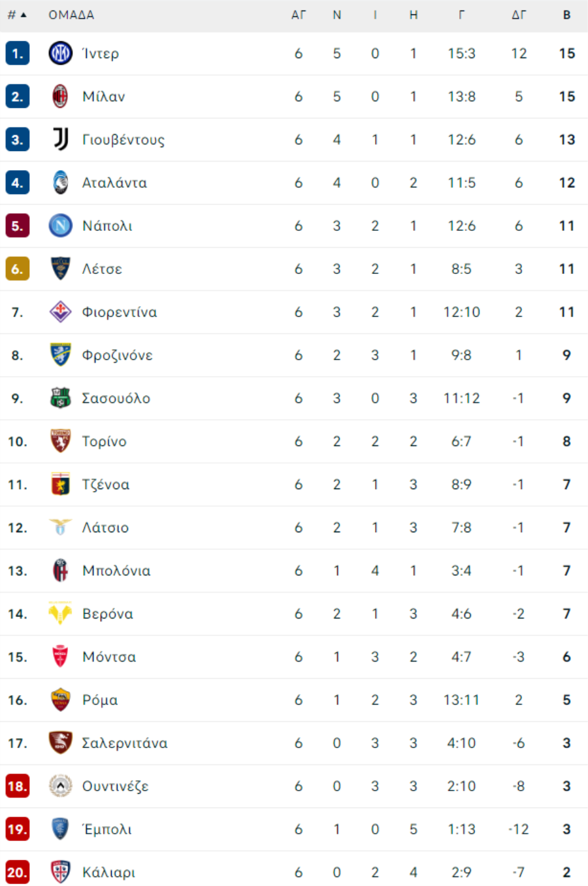Open the Fiorentina purple crest
This screenshot has height=886, width=588.
pos(60,312)
